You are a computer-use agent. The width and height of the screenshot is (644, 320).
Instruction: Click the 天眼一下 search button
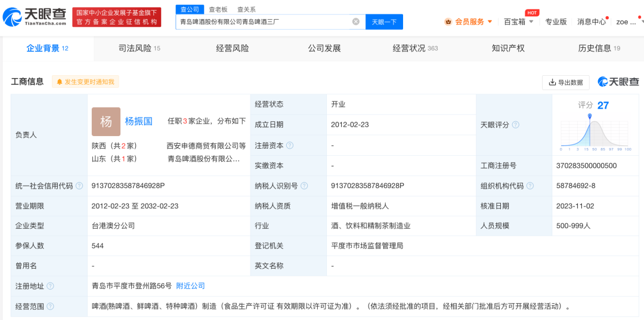[384, 22]
